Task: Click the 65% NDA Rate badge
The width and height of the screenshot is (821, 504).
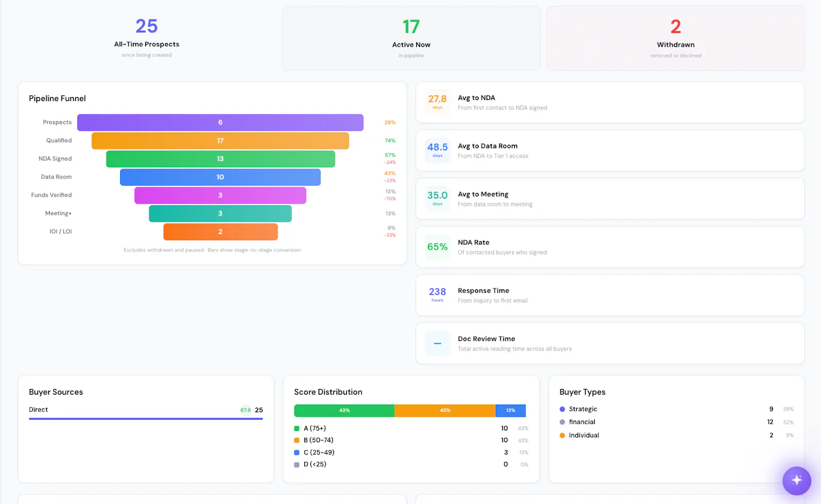Action: coord(437,247)
